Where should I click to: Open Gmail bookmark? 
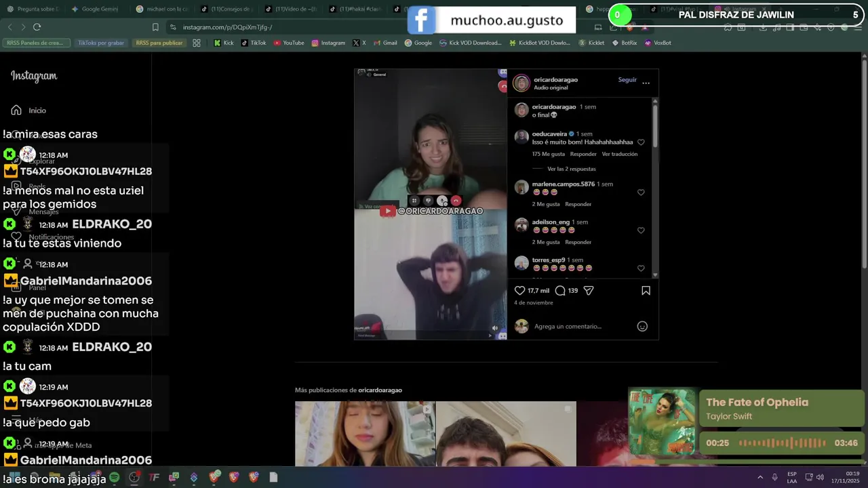tap(385, 43)
